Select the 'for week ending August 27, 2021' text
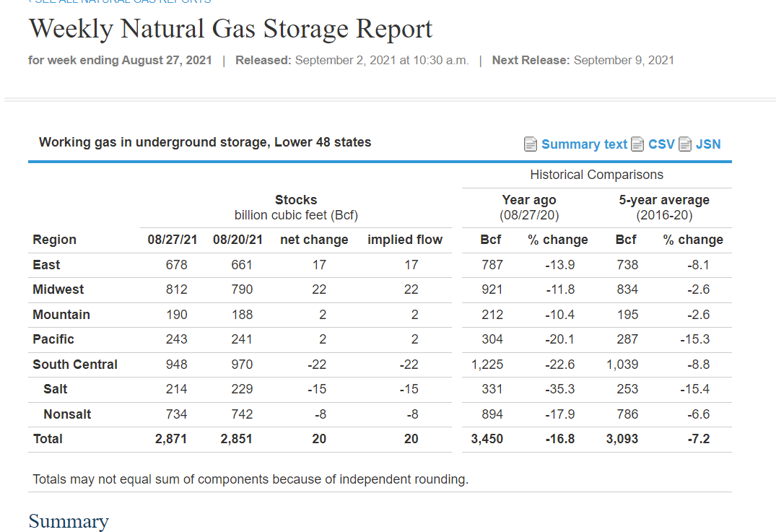776x532 pixels. [x=120, y=61]
